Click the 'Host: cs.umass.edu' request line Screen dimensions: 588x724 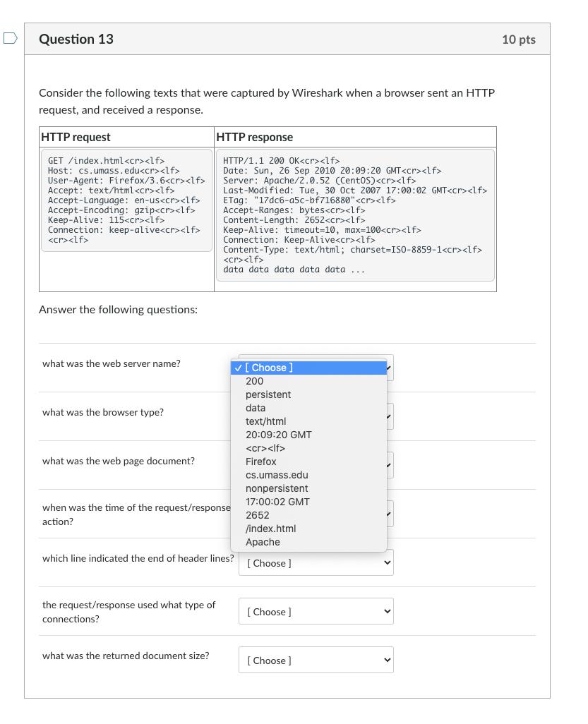[114, 170]
